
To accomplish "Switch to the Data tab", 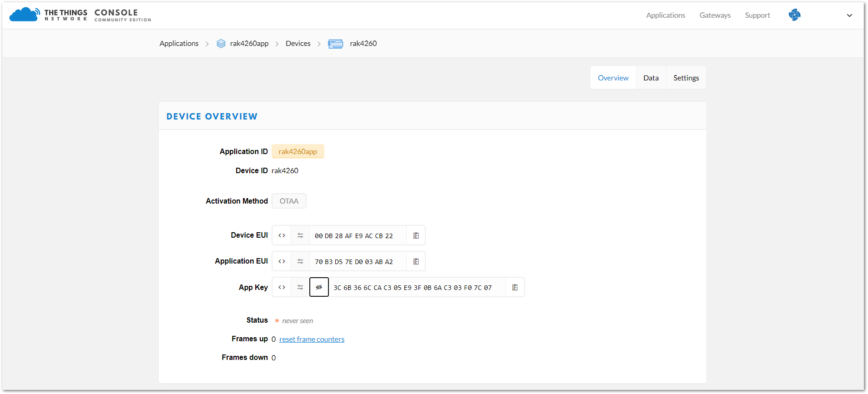I will 651,78.
